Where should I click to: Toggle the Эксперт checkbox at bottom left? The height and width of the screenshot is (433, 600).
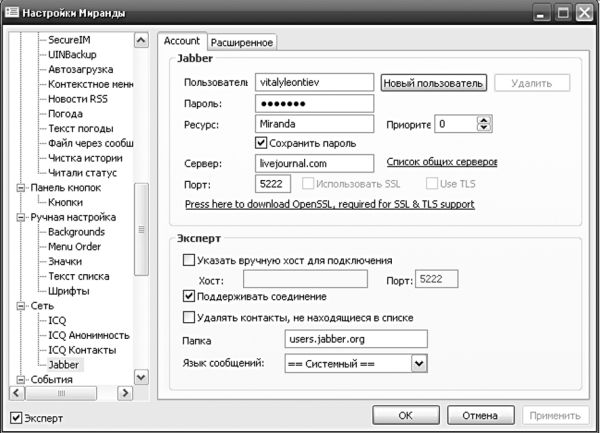[15, 416]
